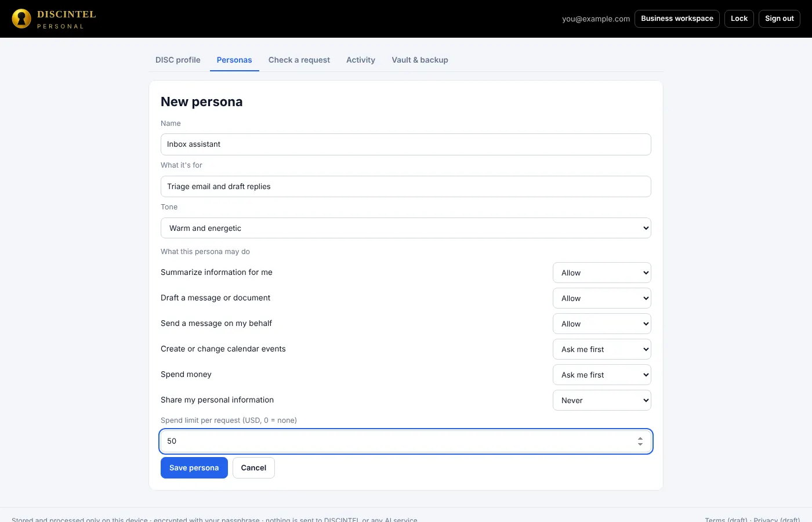Open Draft a message permission dropdown
812x522 pixels.
point(602,298)
